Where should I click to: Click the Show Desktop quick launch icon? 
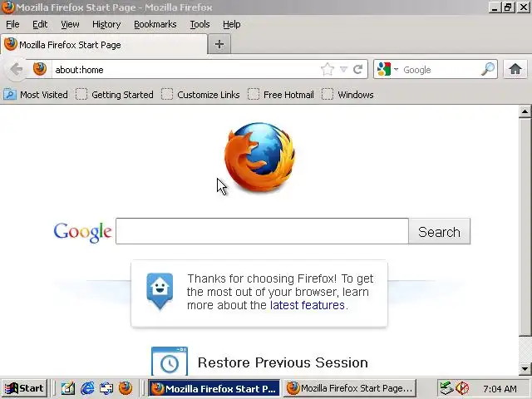[106, 388]
